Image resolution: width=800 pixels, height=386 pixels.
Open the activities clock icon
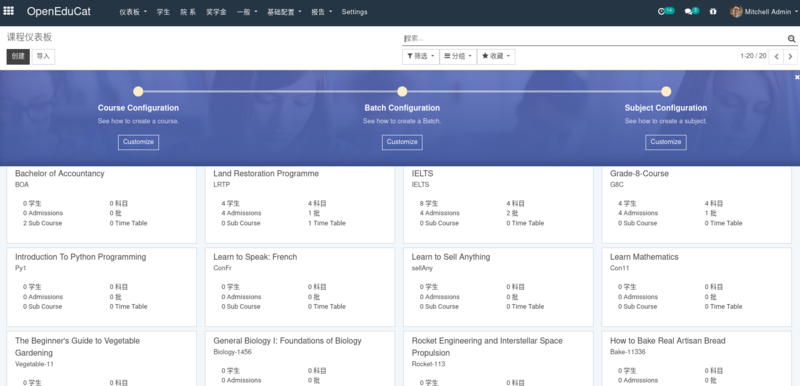661,11
